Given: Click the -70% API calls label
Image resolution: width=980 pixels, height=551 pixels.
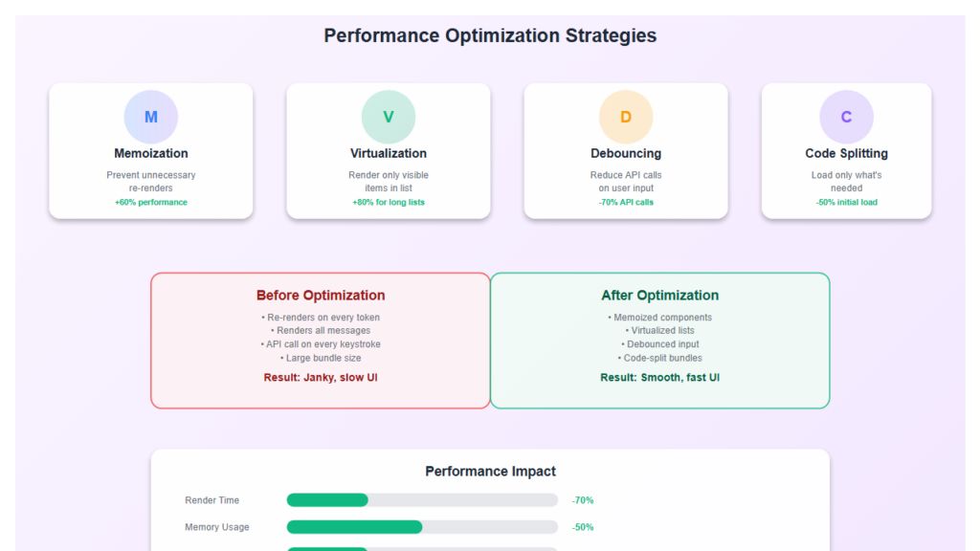Looking at the screenshot, I should coord(626,202).
